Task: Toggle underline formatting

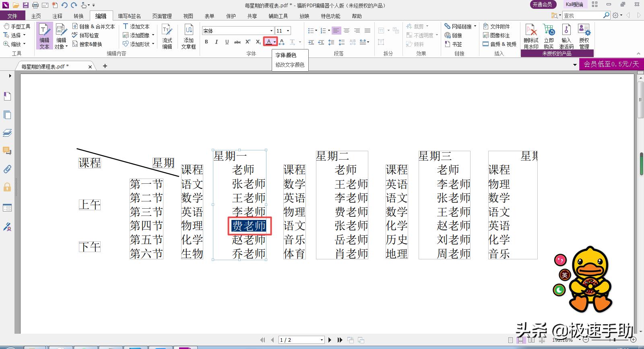Action: point(227,42)
